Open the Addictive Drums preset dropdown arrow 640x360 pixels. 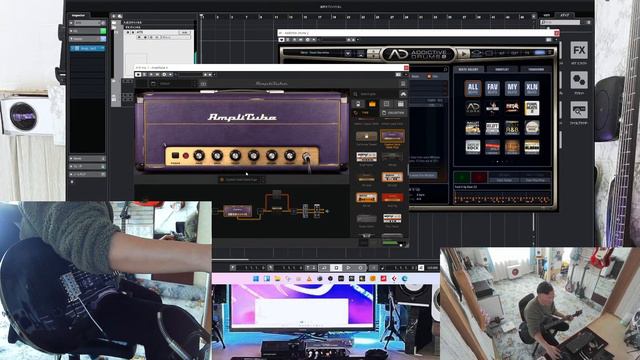(347, 53)
